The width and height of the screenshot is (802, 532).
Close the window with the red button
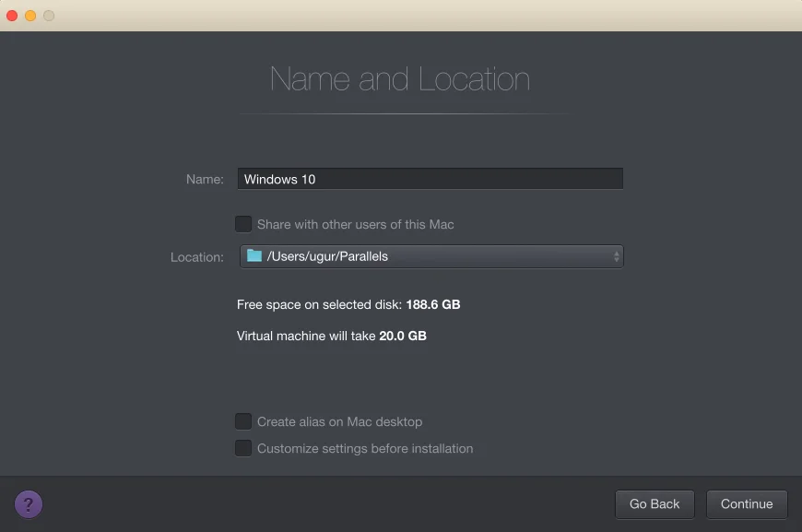[x=13, y=16]
